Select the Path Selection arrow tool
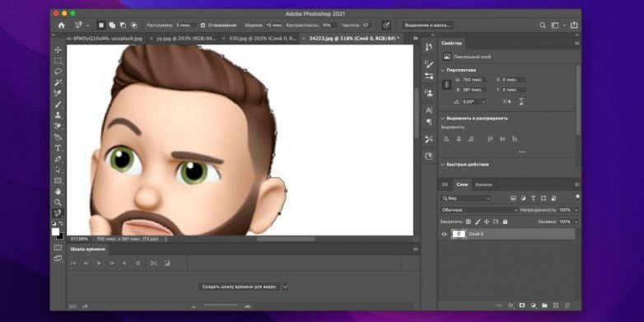Screen dimensions: 644x322 (58, 170)
